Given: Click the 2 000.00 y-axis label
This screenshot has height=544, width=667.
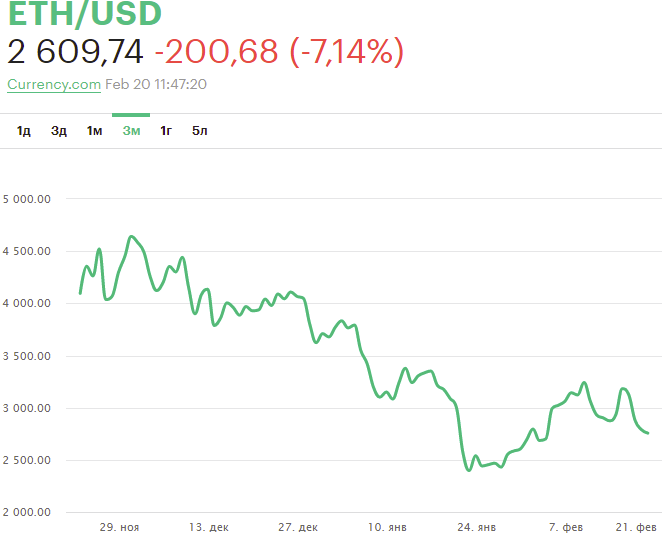Looking at the screenshot, I should pyautogui.click(x=27, y=513).
